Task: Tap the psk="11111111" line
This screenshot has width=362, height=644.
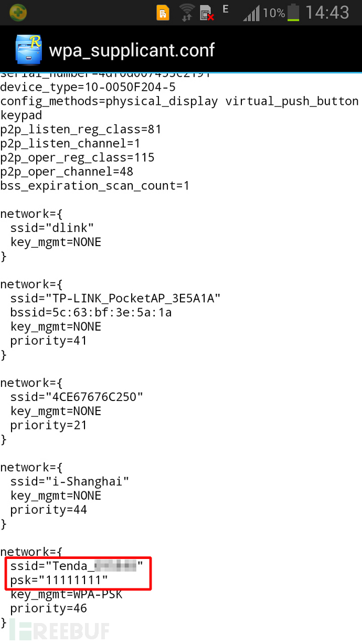Action: coord(59,580)
